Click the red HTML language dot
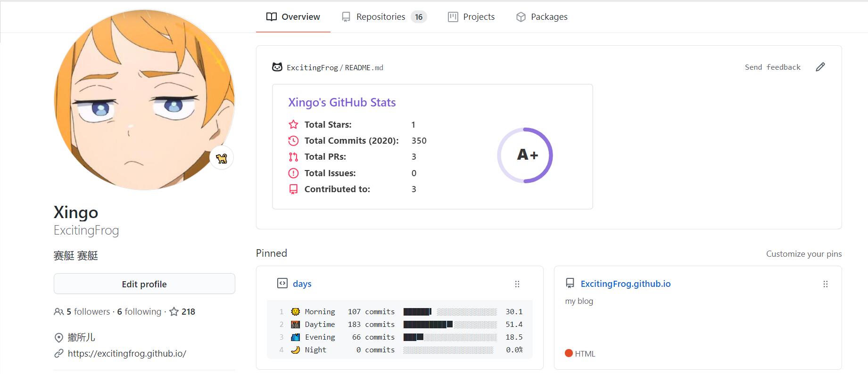The width and height of the screenshot is (868, 374). click(569, 353)
